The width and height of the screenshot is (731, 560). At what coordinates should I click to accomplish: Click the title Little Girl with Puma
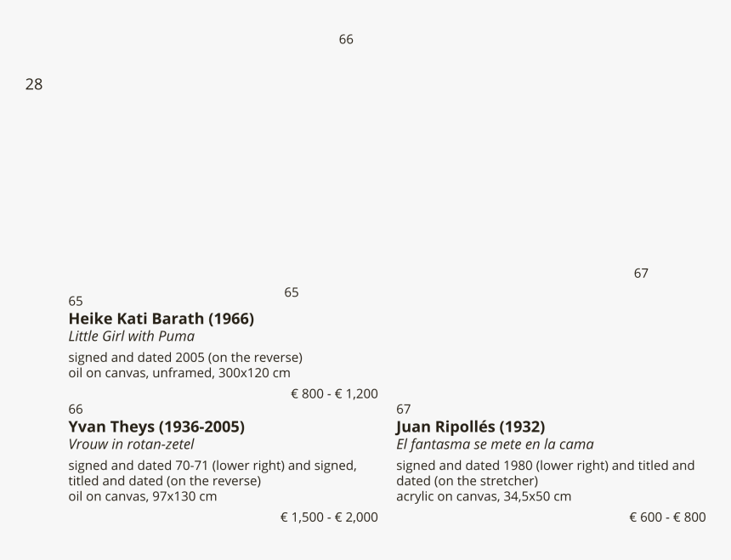pyautogui.click(x=132, y=336)
